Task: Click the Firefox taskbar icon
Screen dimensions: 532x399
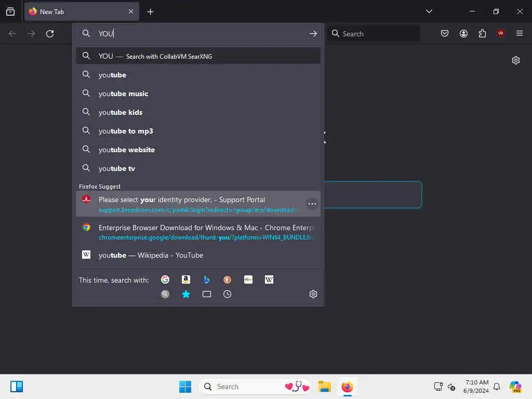Action: [x=347, y=387]
